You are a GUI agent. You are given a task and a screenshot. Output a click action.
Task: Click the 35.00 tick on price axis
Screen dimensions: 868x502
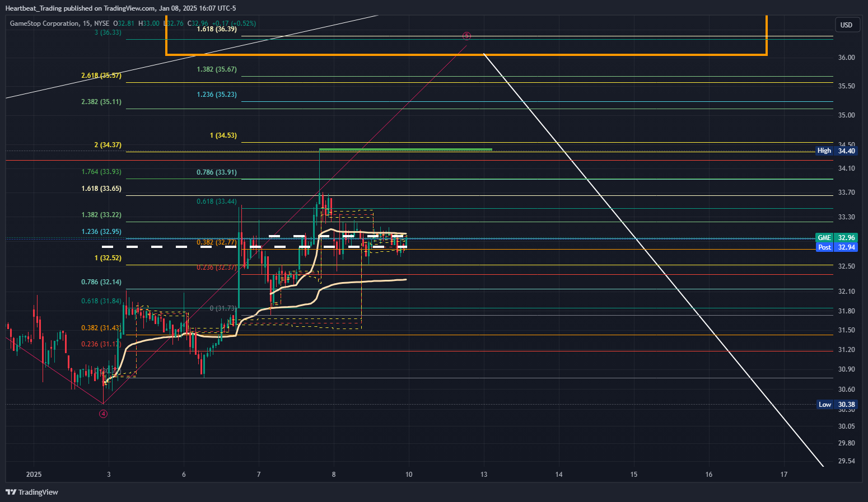(846, 115)
